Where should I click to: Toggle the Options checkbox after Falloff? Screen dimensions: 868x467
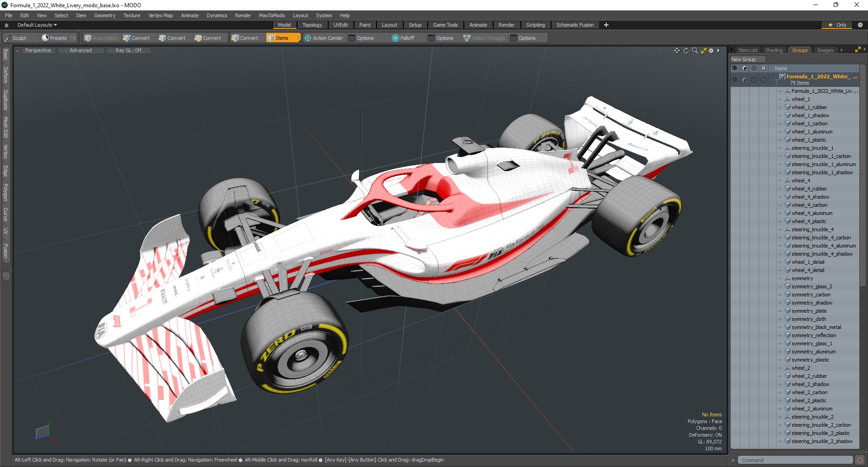pos(431,38)
